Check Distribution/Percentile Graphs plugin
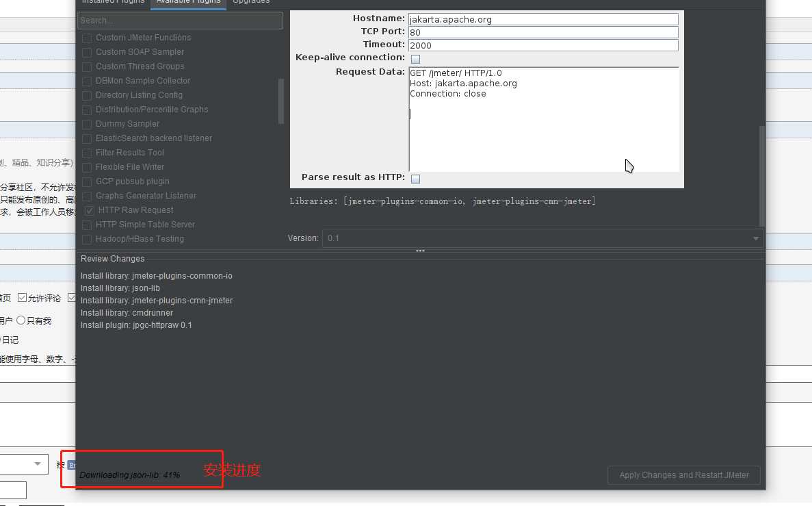This screenshot has width=812, height=506. click(87, 110)
